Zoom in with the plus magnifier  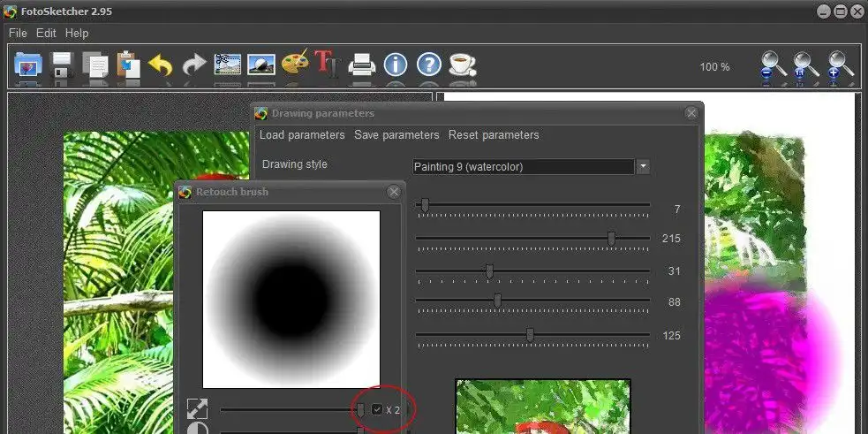pos(841,66)
